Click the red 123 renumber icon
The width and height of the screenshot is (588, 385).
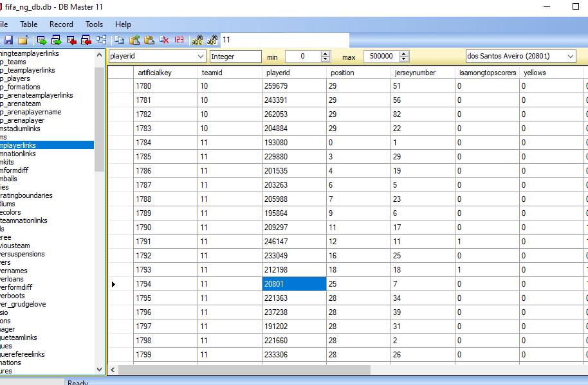(x=179, y=40)
